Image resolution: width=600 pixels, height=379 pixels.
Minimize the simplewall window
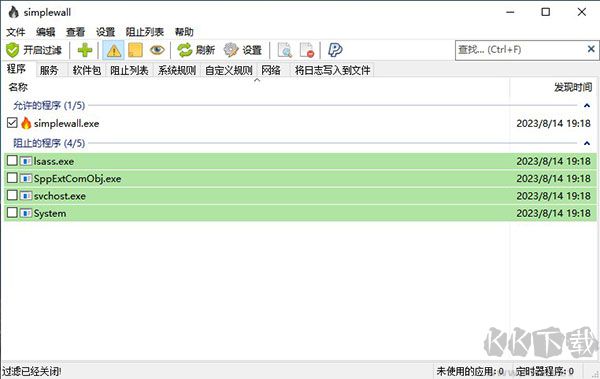click(x=510, y=12)
